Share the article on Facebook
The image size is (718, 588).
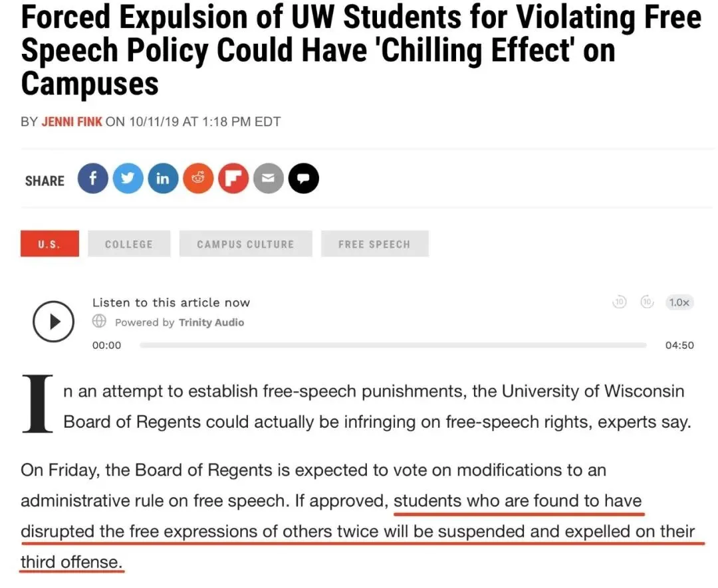pos(93,179)
